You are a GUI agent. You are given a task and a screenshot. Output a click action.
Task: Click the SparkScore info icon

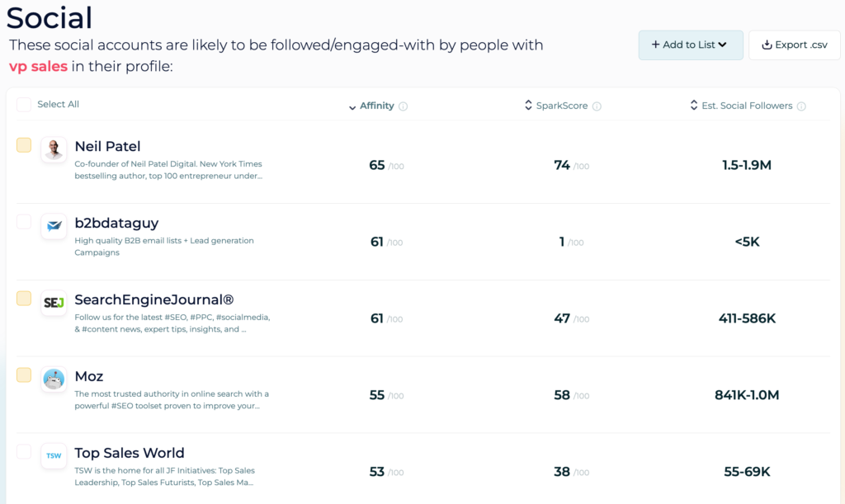point(597,106)
